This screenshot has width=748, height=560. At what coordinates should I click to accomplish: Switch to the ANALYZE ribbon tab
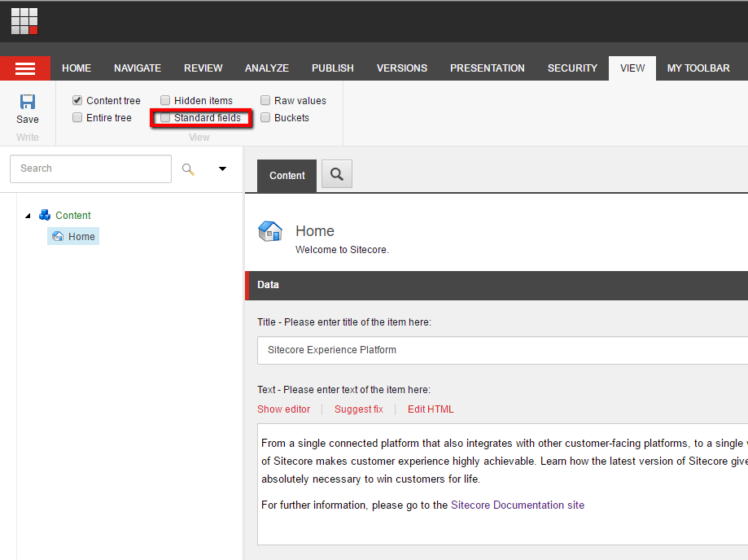(x=267, y=68)
